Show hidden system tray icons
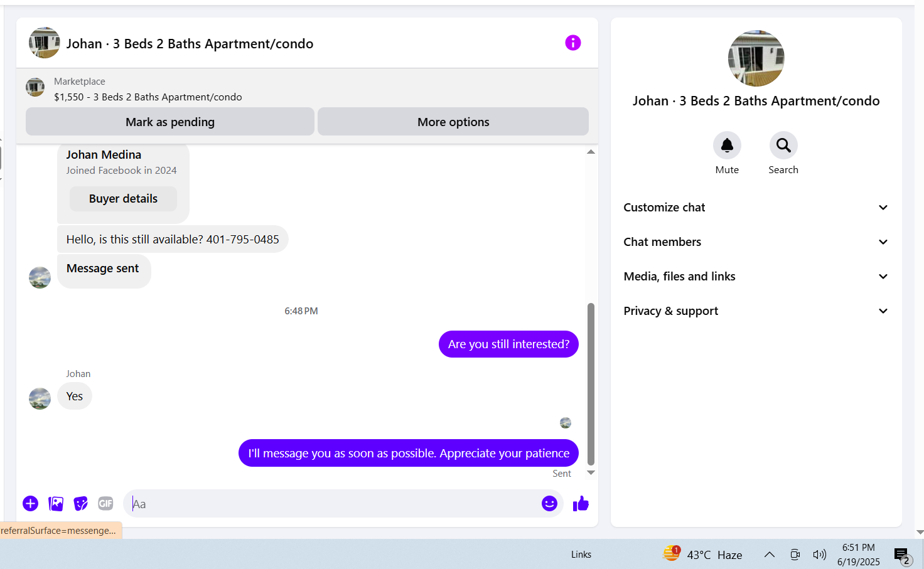This screenshot has height=569, width=924. pos(769,555)
